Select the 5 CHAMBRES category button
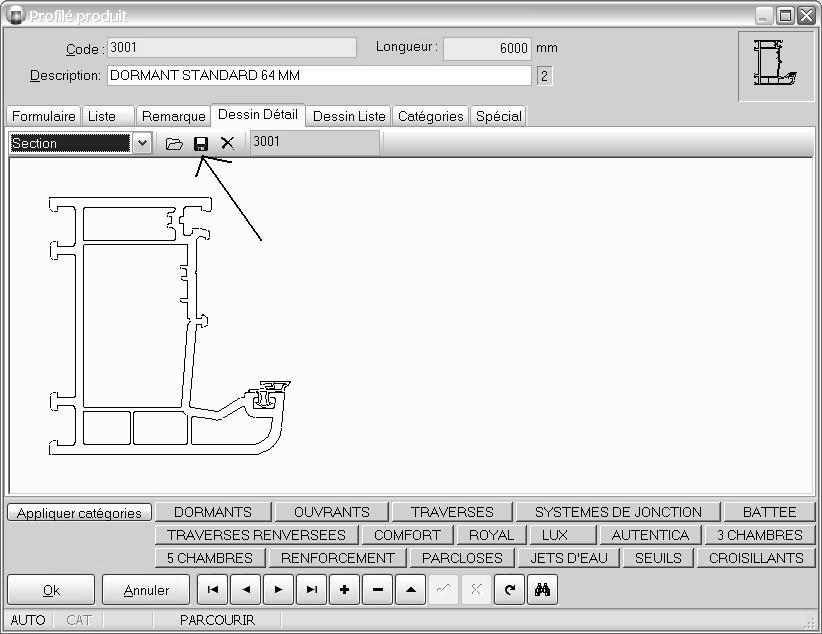 (210, 558)
